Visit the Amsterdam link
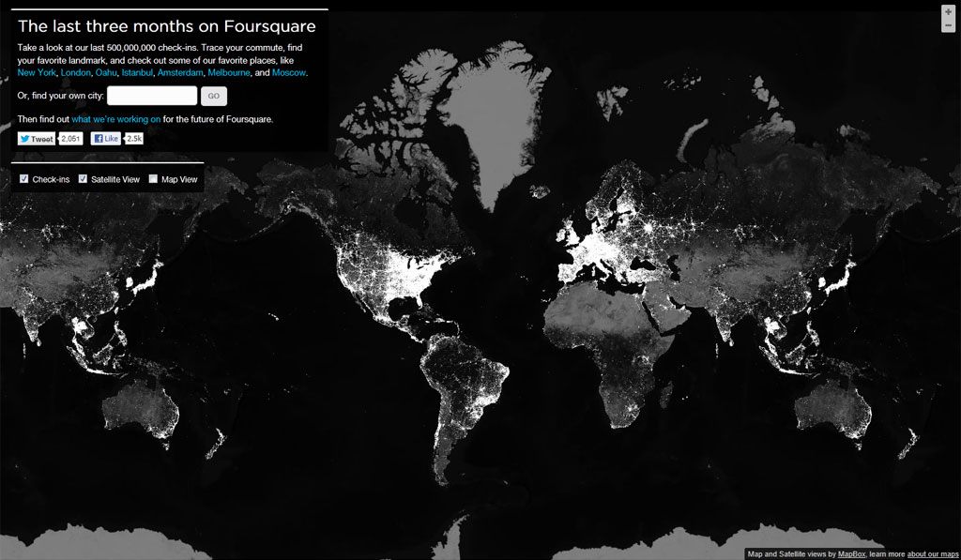The width and height of the screenshot is (961, 560). 179,72
